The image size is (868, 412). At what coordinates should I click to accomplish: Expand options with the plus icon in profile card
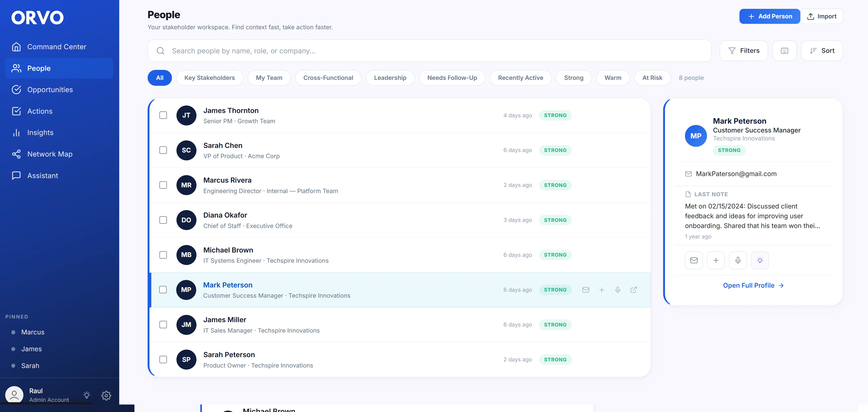point(716,260)
